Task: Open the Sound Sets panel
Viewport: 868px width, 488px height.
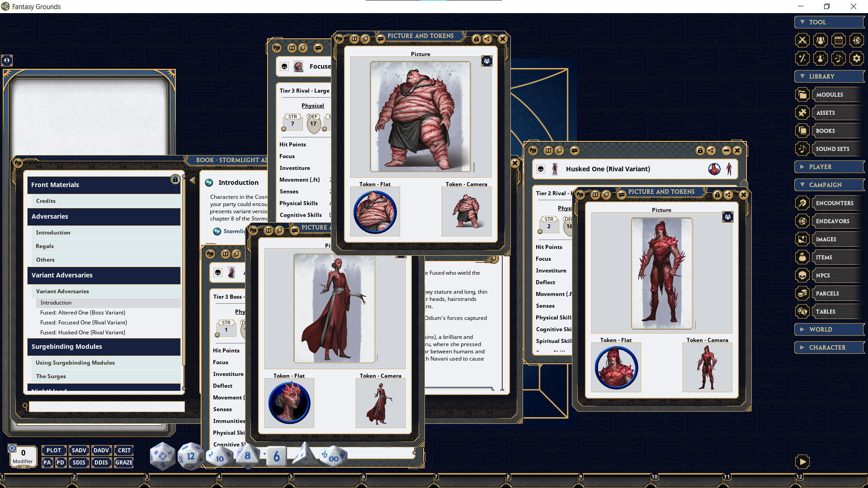Action: click(x=832, y=149)
